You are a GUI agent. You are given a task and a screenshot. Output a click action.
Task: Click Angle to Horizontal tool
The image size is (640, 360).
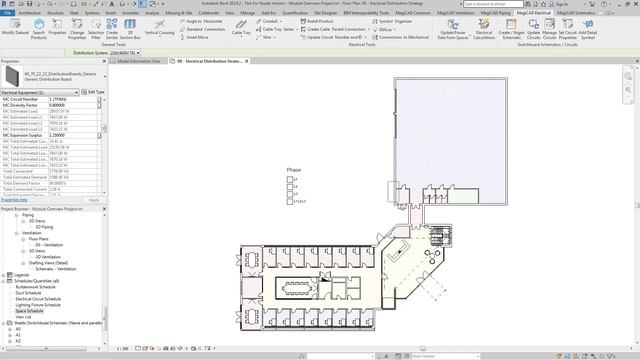(x=201, y=21)
